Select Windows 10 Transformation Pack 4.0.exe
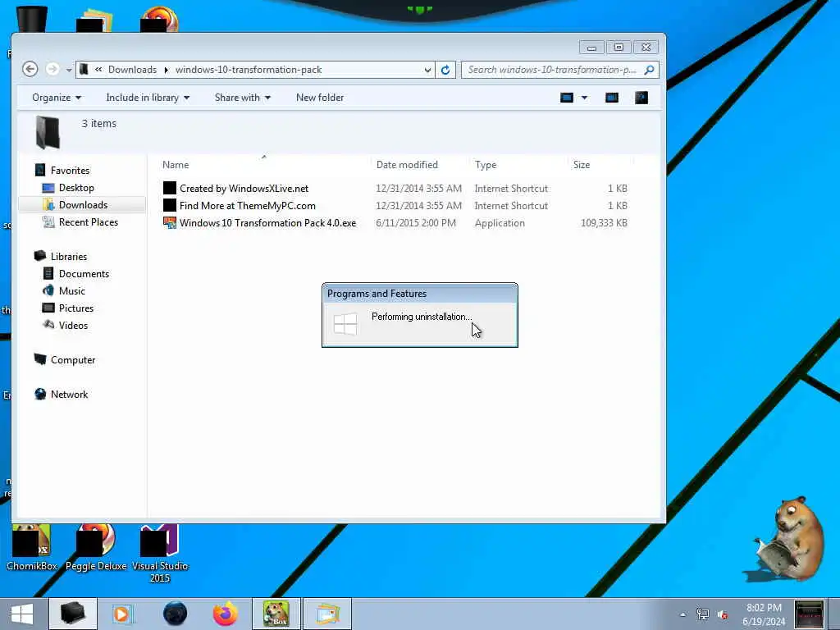 coord(268,223)
